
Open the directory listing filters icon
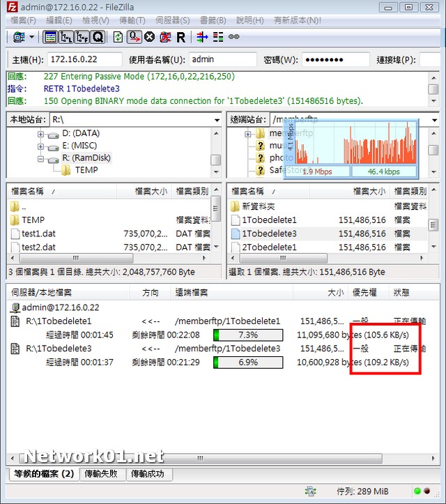point(202,37)
